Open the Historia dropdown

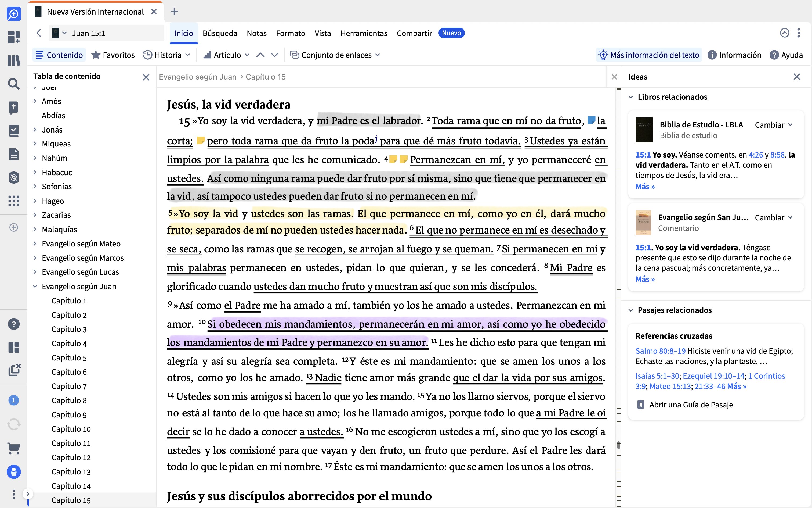tap(166, 55)
